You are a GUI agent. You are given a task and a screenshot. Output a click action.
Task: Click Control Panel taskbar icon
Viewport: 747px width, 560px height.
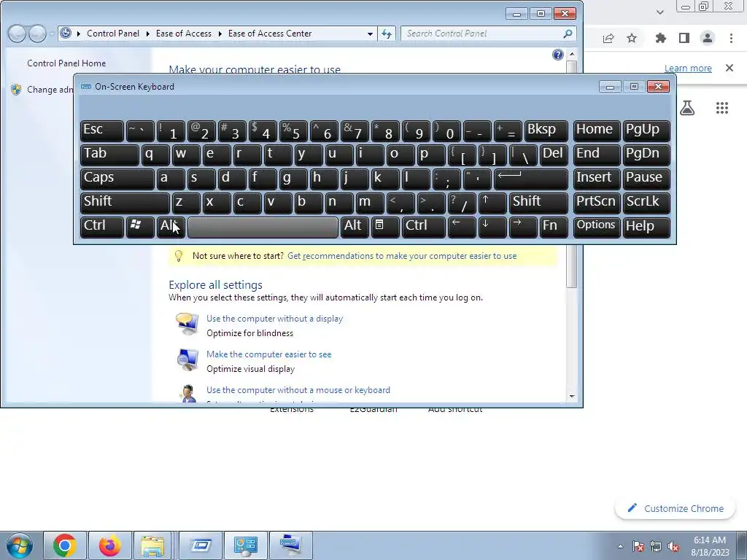click(245, 545)
